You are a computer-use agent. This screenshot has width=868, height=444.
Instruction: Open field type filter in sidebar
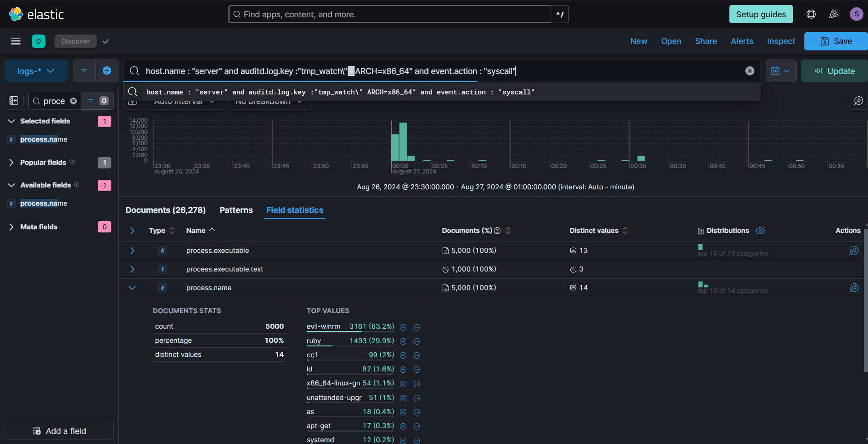coord(97,101)
